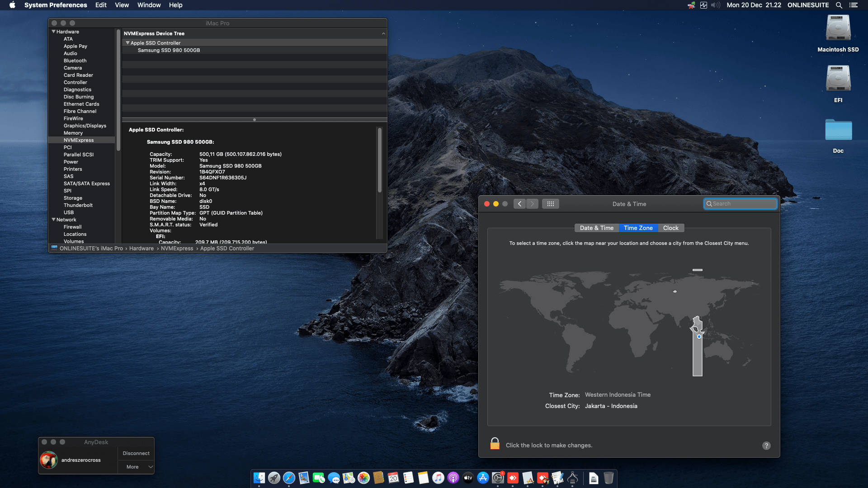Open AnyDesk dock icon with parrot overlay
The image size is (868, 488).
[x=542, y=478]
